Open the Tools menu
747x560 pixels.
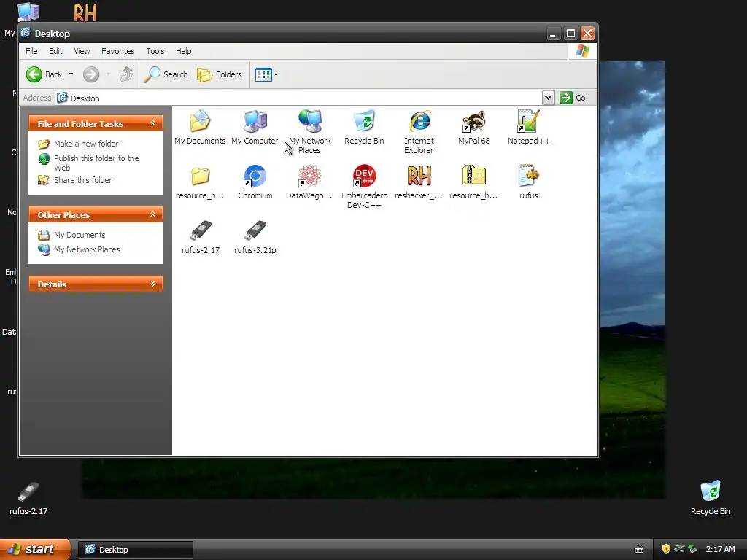click(155, 51)
